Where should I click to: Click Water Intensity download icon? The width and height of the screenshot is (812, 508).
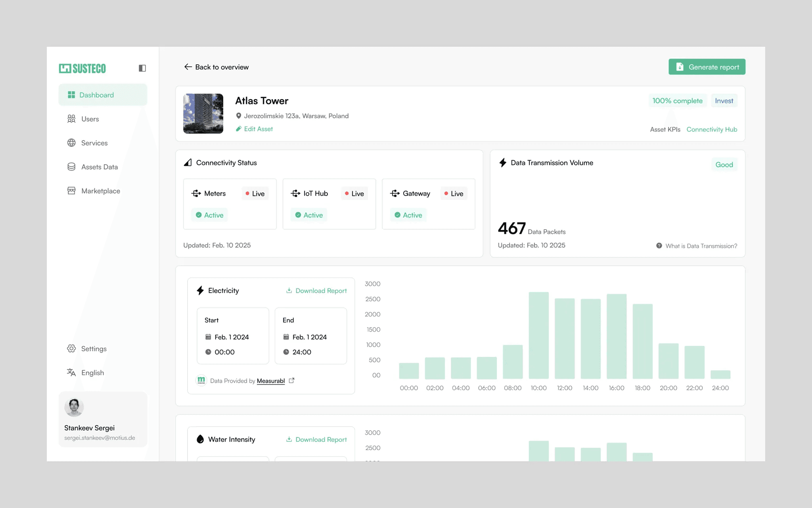289,439
